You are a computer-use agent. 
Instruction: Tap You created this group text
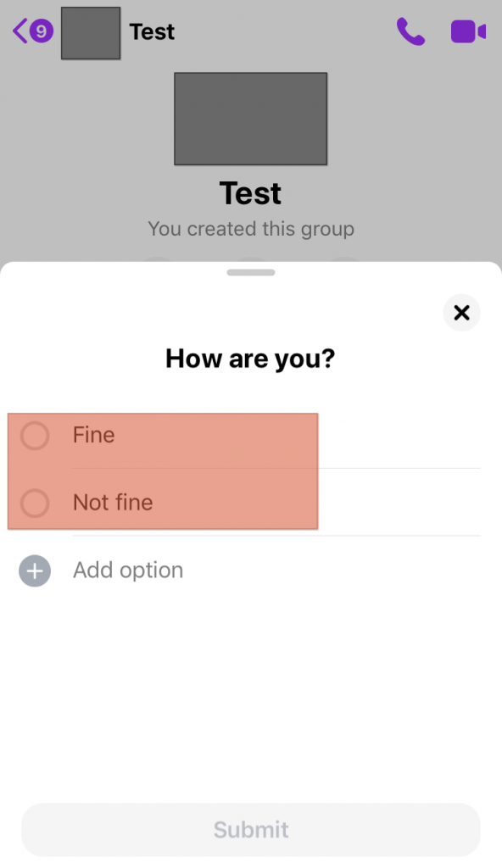[x=250, y=229]
